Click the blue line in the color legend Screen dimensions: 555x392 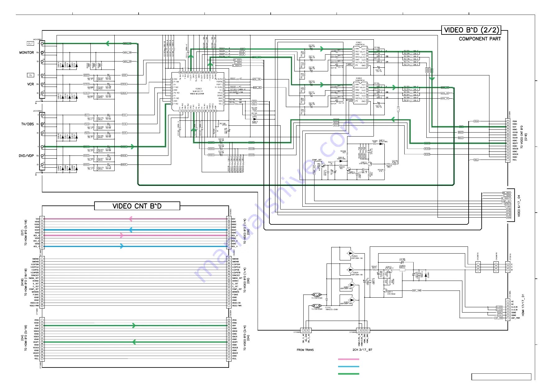(348, 367)
